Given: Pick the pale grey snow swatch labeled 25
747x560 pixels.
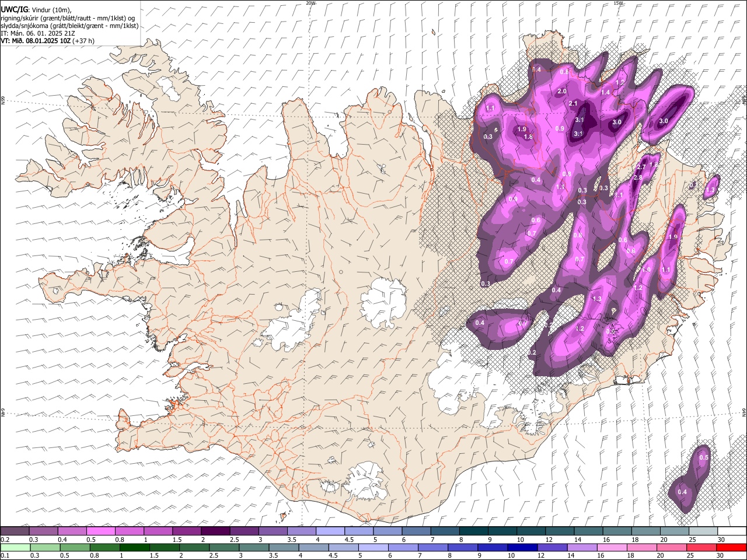Looking at the screenshot, I should (x=703, y=531).
